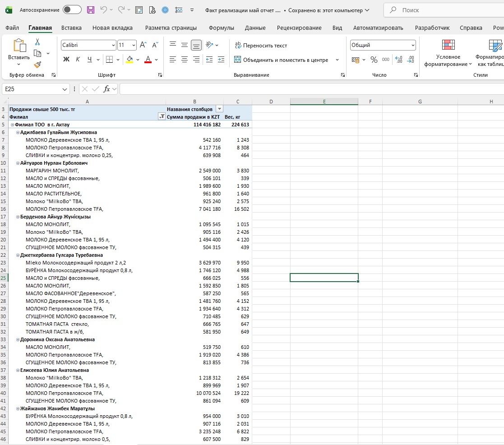
Task: Activate the Format Painter brush
Action: click(37, 65)
